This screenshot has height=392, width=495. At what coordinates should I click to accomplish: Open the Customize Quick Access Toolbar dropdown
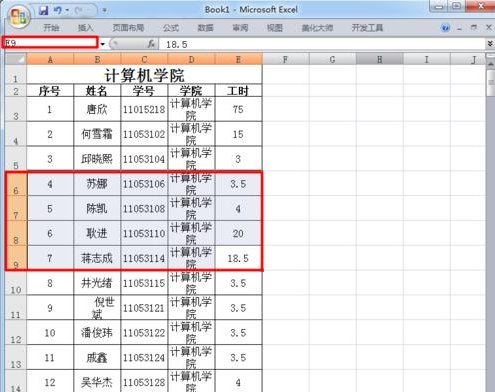pos(105,10)
